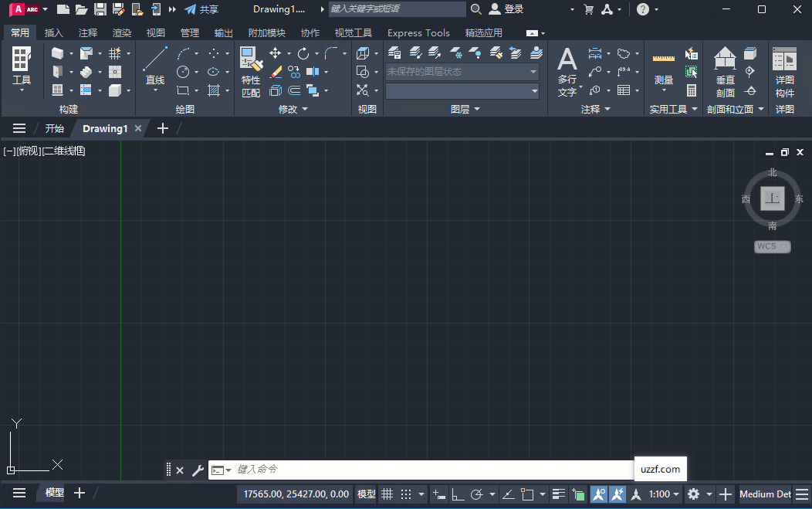Click the layer freeze icon

click(455, 53)
